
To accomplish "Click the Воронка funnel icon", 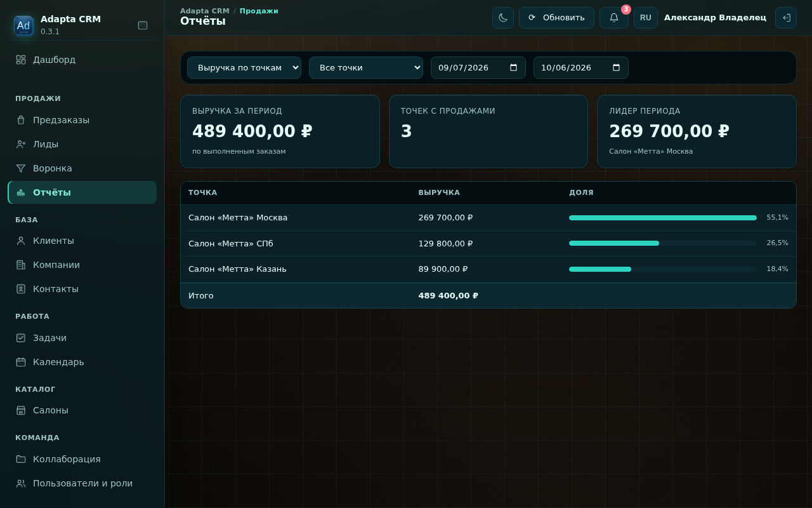I will [21, 168].
